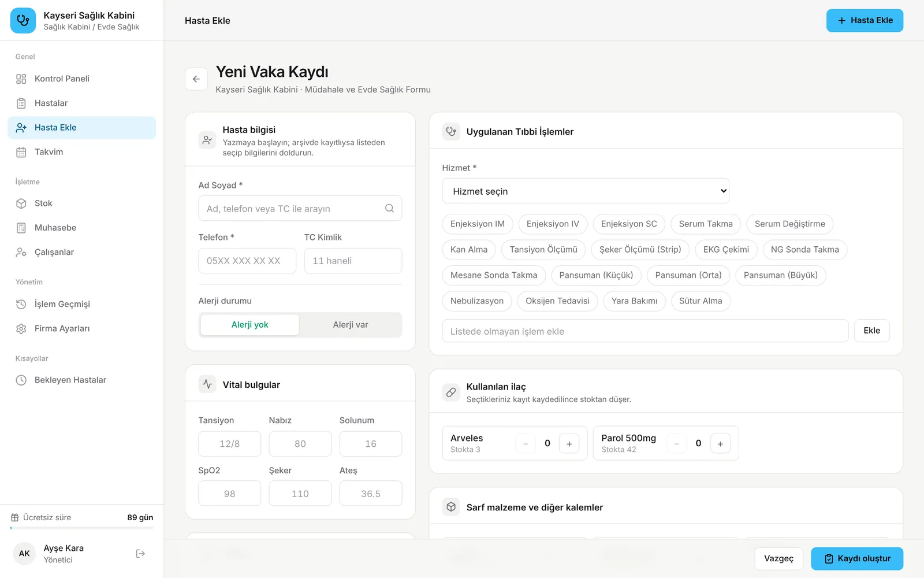Increase Arveles quantity with plus button

pos(569,443)
